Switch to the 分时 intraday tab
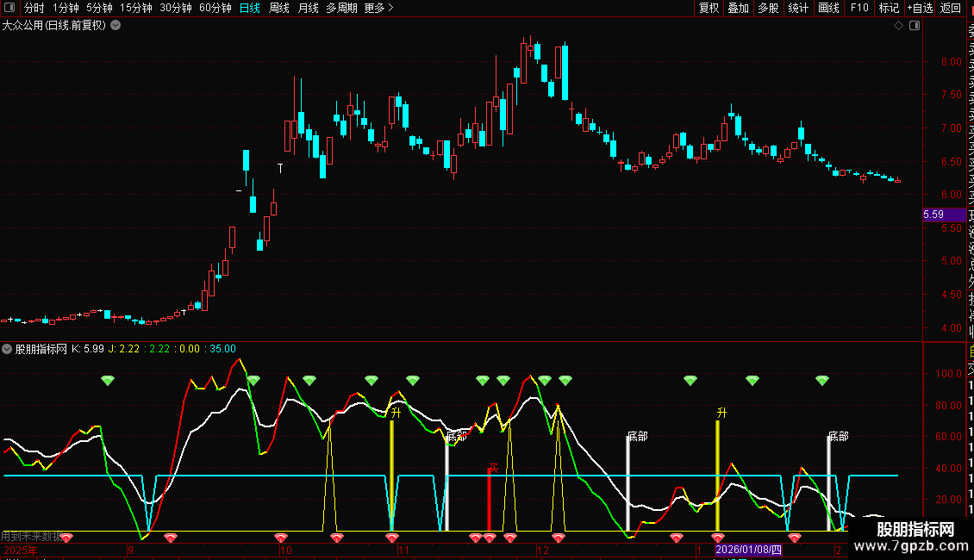 (34, 9)
